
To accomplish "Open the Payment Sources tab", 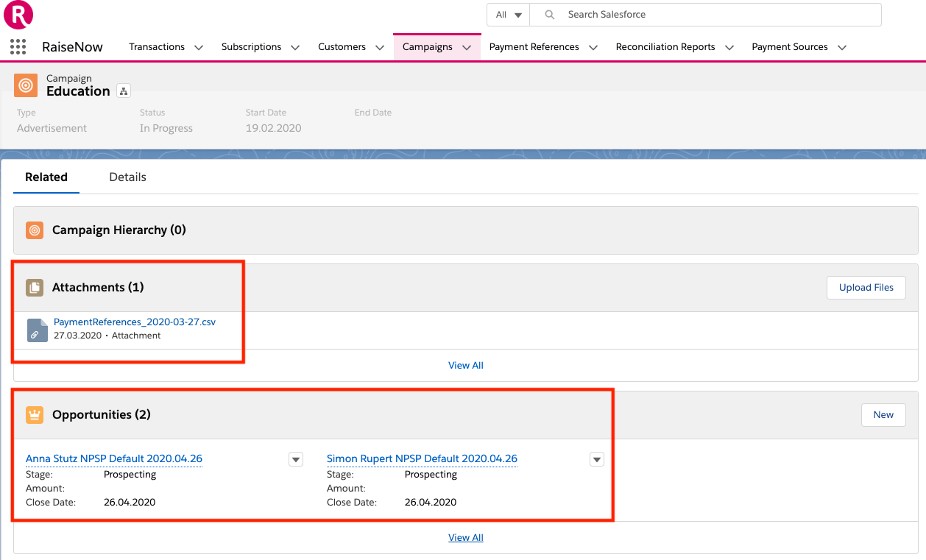I will point(790,47).
